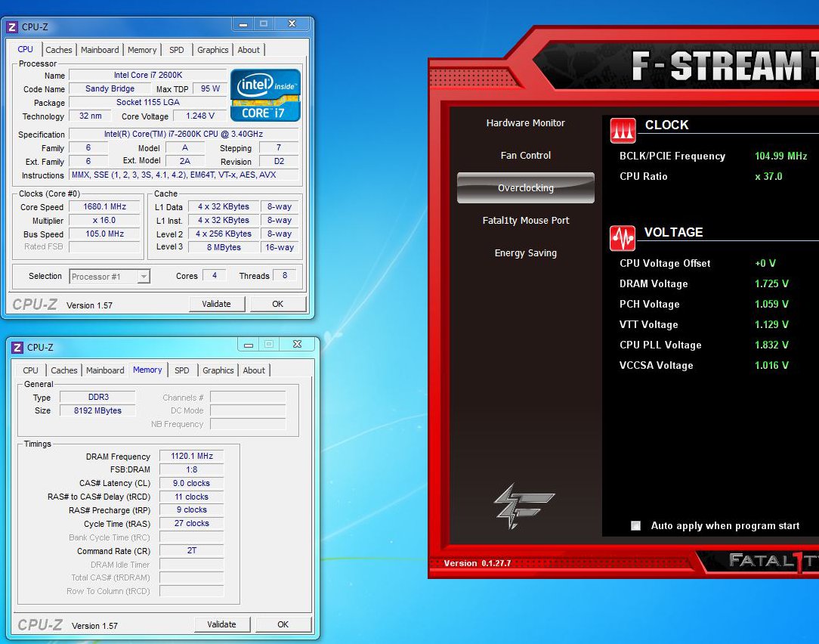Click the CPU-Z icon in top window title bar
The width and height of the screenshot is (819, 644).
(x=12, y=26)
